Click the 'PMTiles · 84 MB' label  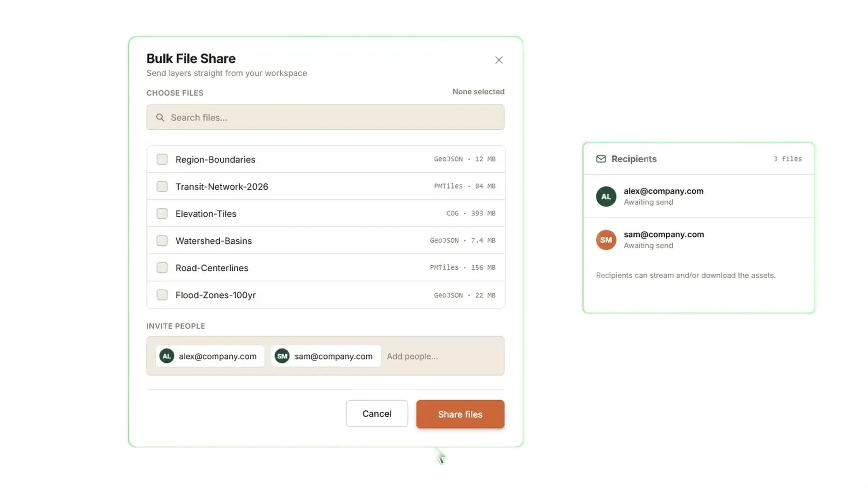click(465, 186)
